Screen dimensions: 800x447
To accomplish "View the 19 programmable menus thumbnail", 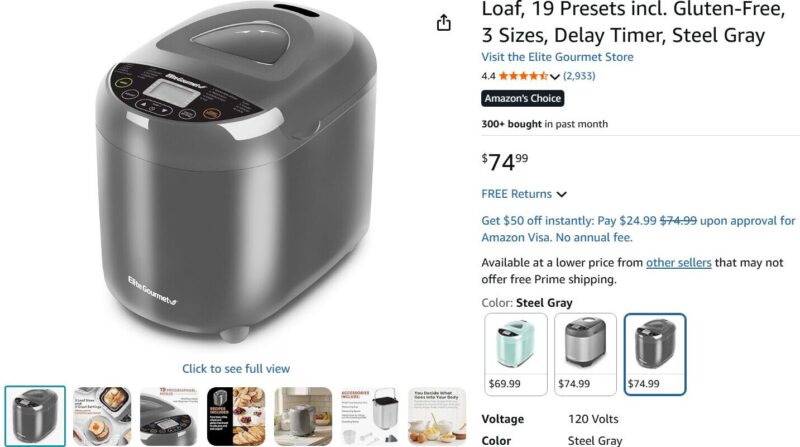I will (169, 416).
